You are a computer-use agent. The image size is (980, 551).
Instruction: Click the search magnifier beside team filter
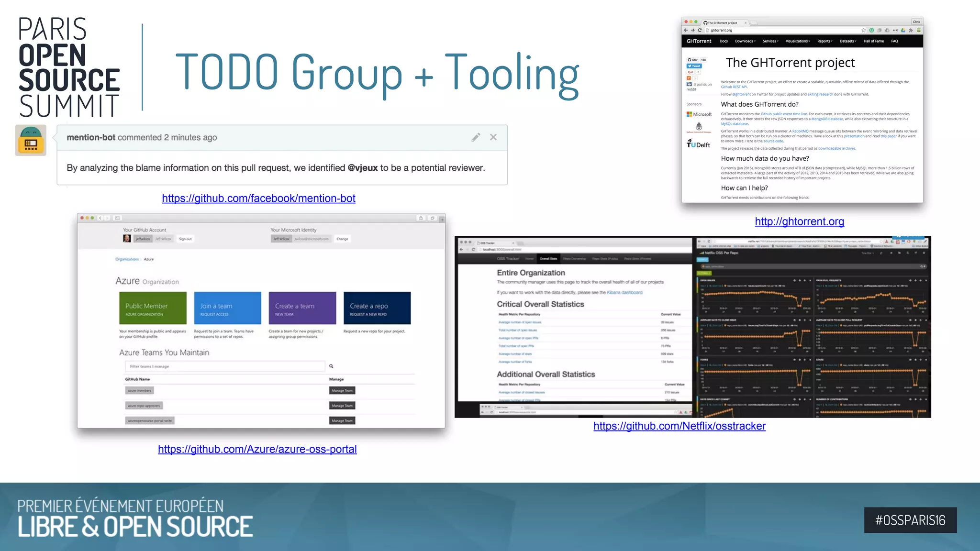click(x=331, y=366)
